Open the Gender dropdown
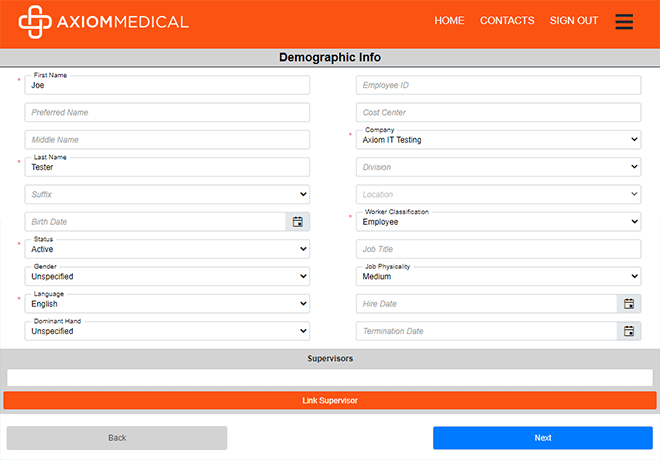 coord(167,277)
